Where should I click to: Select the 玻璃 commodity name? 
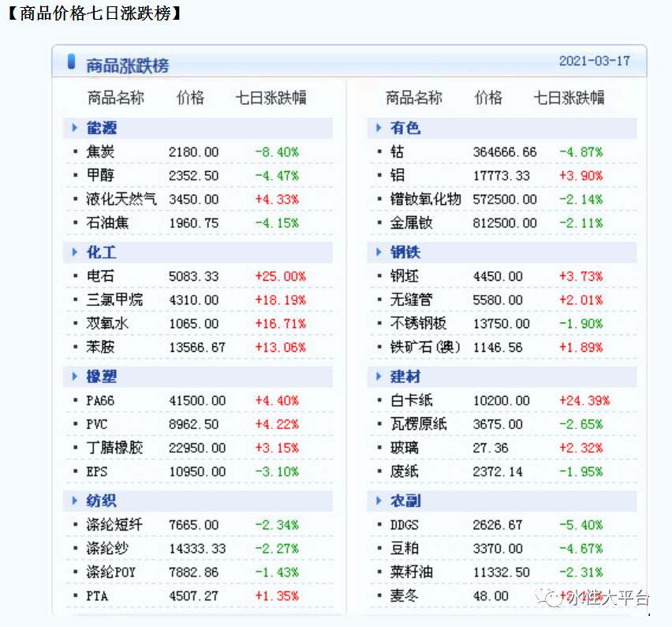(x=404, y=447)
